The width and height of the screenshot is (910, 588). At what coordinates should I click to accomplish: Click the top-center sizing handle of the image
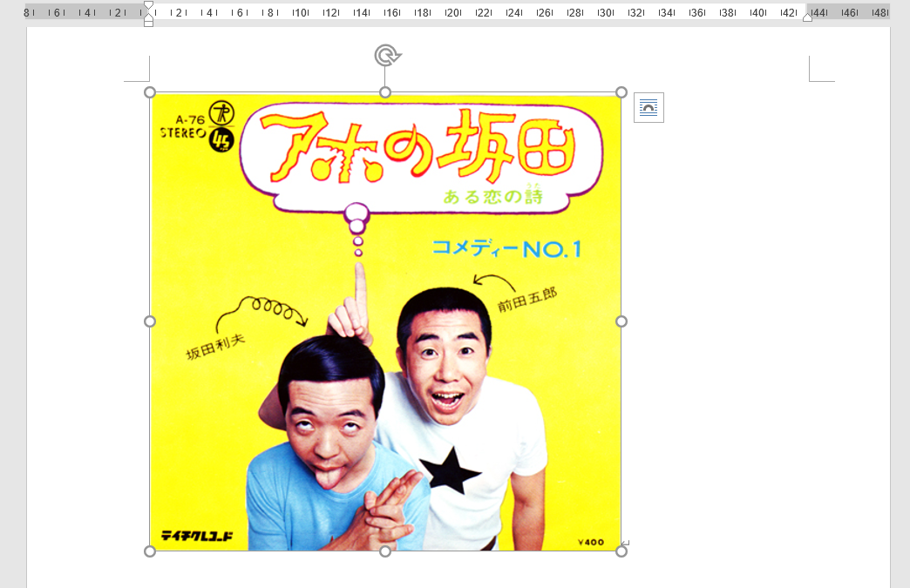[386, 91]
